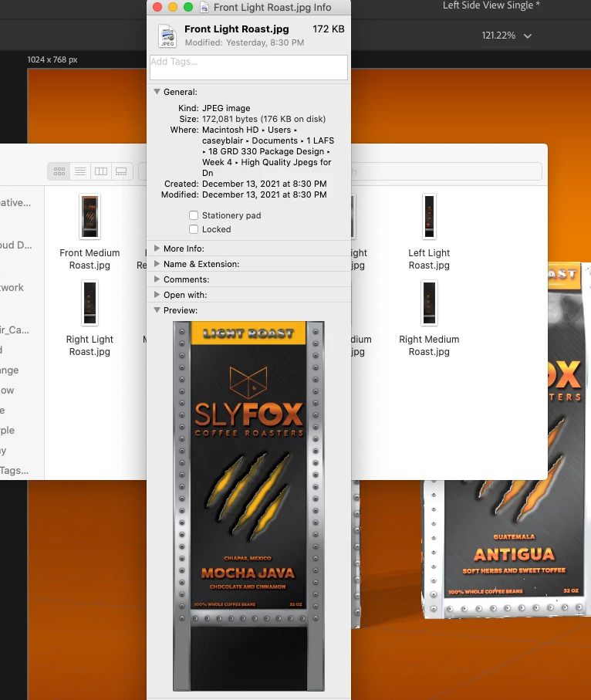Enable the Locked checkbox

(194, 229)
